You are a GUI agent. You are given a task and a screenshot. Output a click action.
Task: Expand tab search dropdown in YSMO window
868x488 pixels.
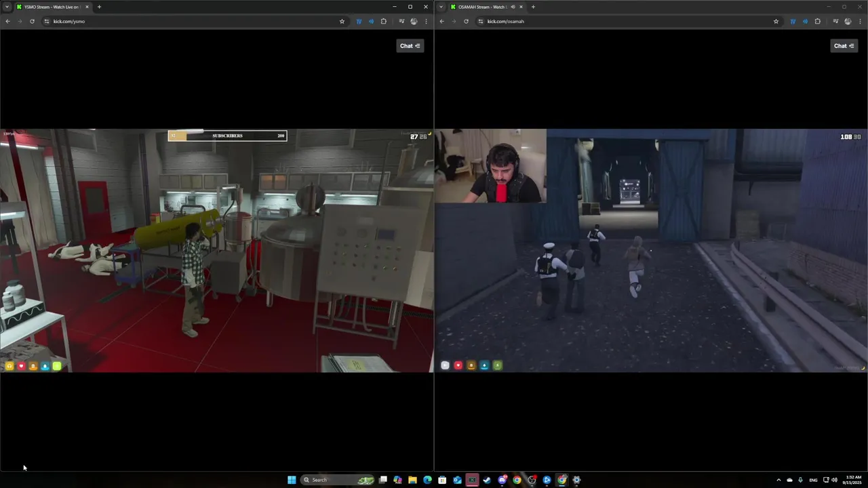click(7, 7)
